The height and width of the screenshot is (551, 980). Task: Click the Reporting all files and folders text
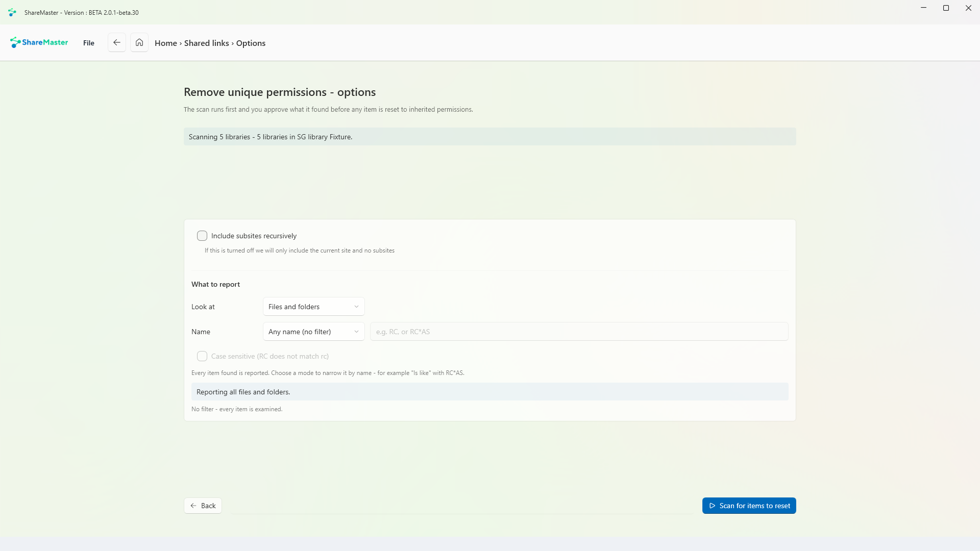243,392
